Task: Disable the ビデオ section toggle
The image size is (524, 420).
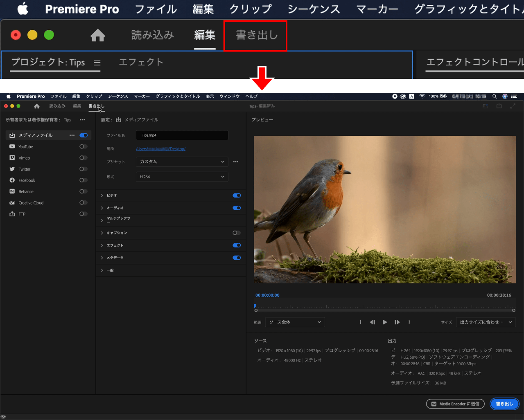Action: (x=237, y=195)
